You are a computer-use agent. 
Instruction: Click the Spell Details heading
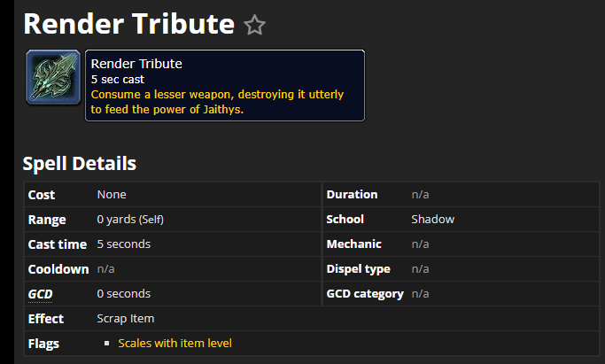click(80, 164)
